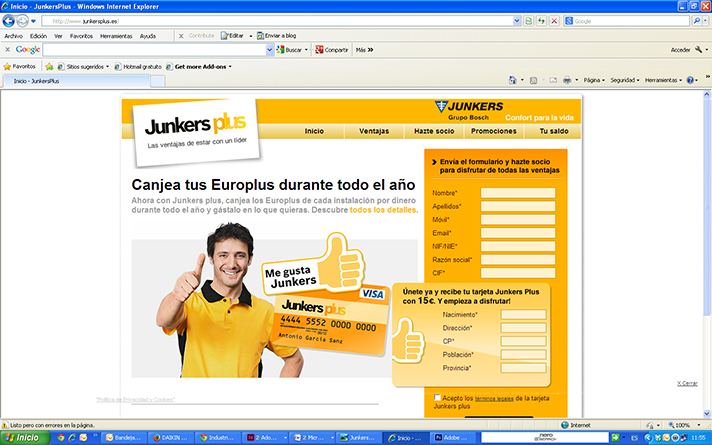
Task: Open the 'términos legales' link
Action: click(x=494, y=399)
